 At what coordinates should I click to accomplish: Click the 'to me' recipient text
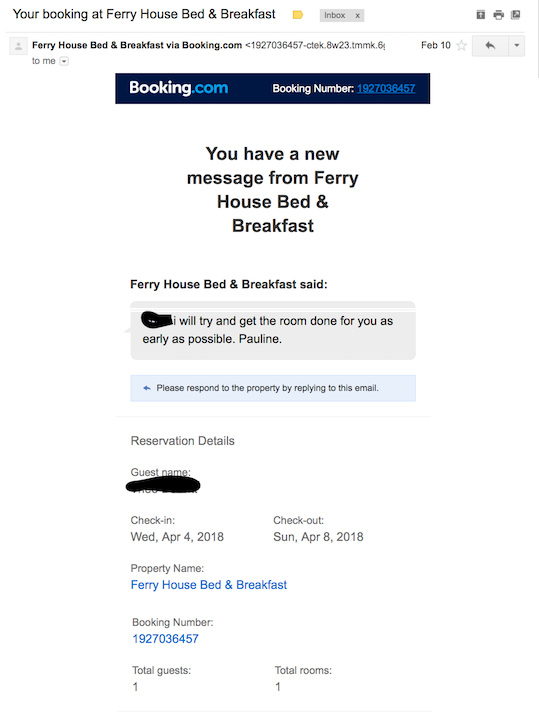click(44, 61)
